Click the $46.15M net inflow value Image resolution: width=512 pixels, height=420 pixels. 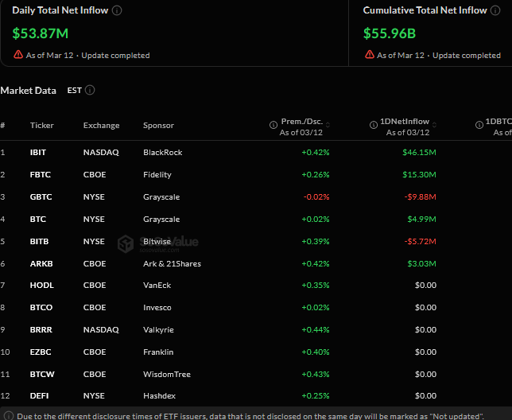[x=419, y=153]
